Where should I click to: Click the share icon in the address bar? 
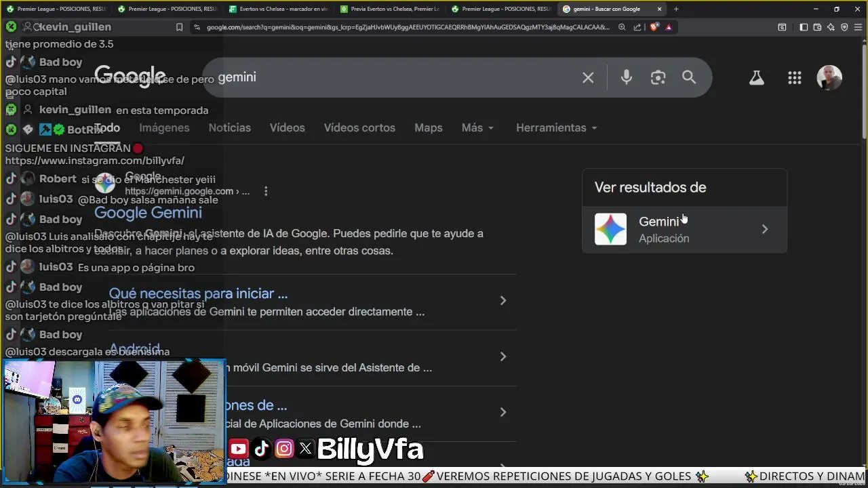coord(637,27)
